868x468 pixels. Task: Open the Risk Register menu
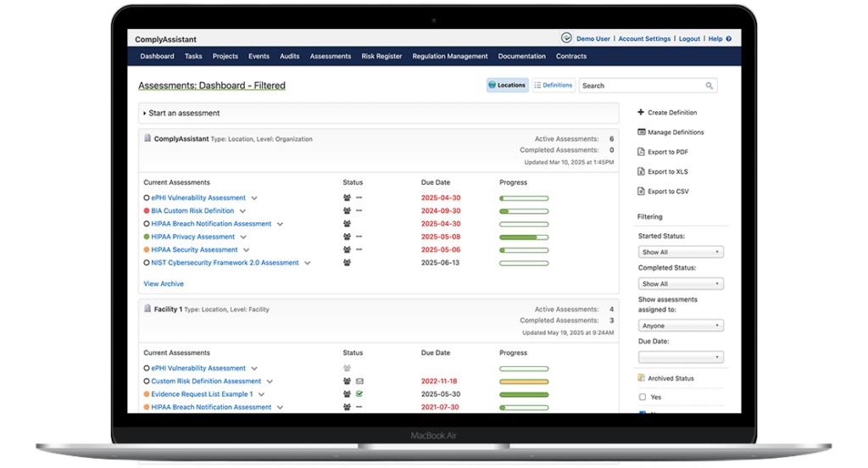381,57
